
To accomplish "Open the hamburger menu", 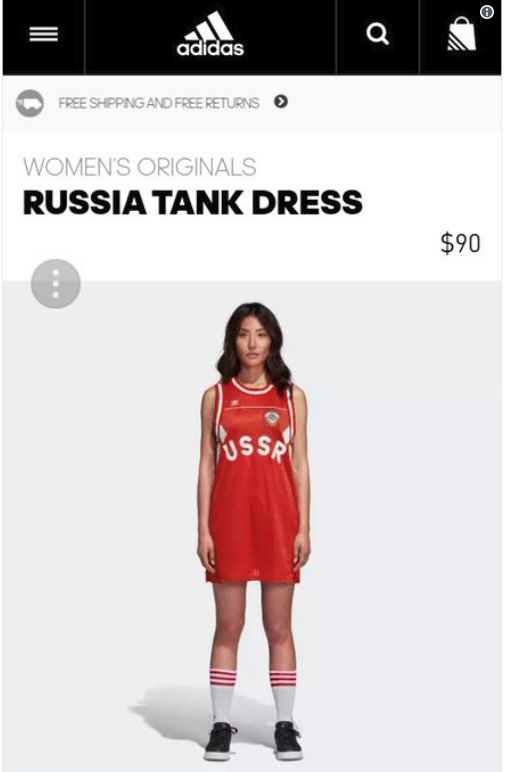I will coord(43,34).
